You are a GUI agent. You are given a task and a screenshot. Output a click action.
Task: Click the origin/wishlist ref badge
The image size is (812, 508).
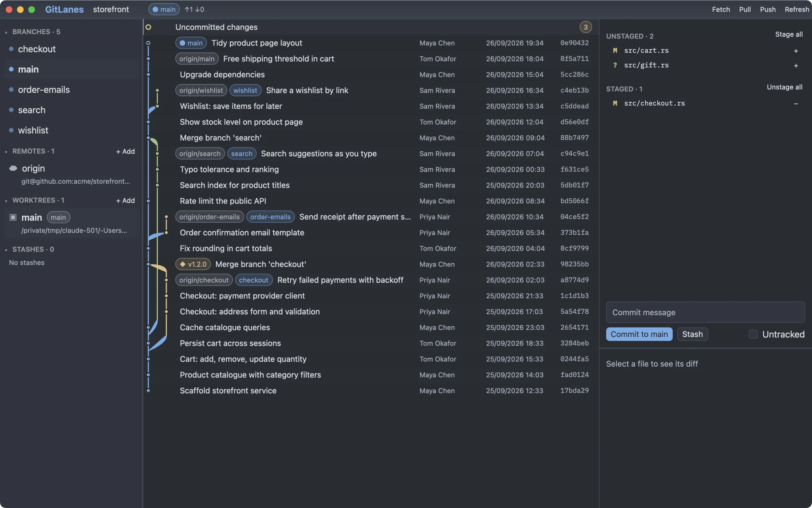pyautogui.click(x=201, y=91)
